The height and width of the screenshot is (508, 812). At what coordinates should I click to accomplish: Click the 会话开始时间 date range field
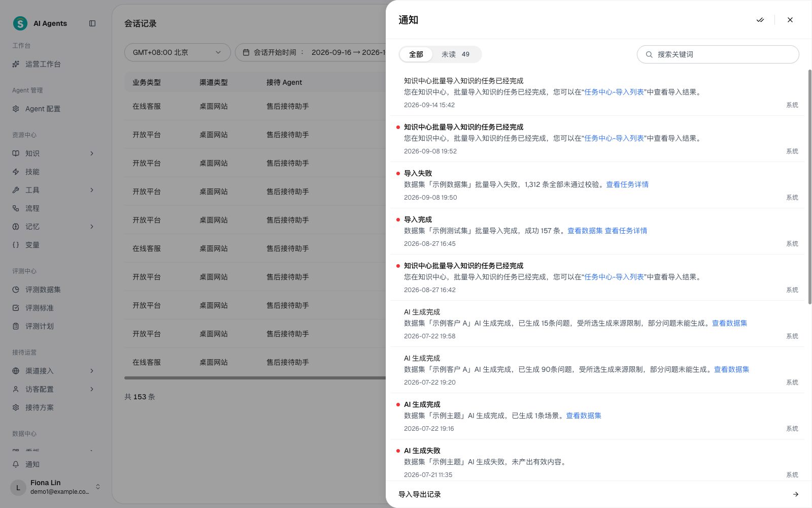point(311,52)
